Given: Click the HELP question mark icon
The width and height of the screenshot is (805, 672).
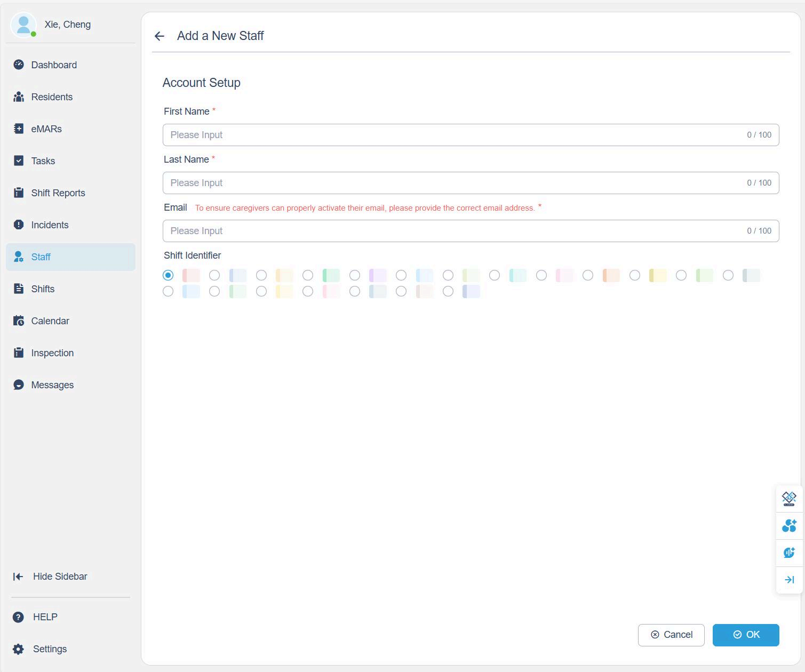Looking at the screenshot, I should [x=18, y=617].
